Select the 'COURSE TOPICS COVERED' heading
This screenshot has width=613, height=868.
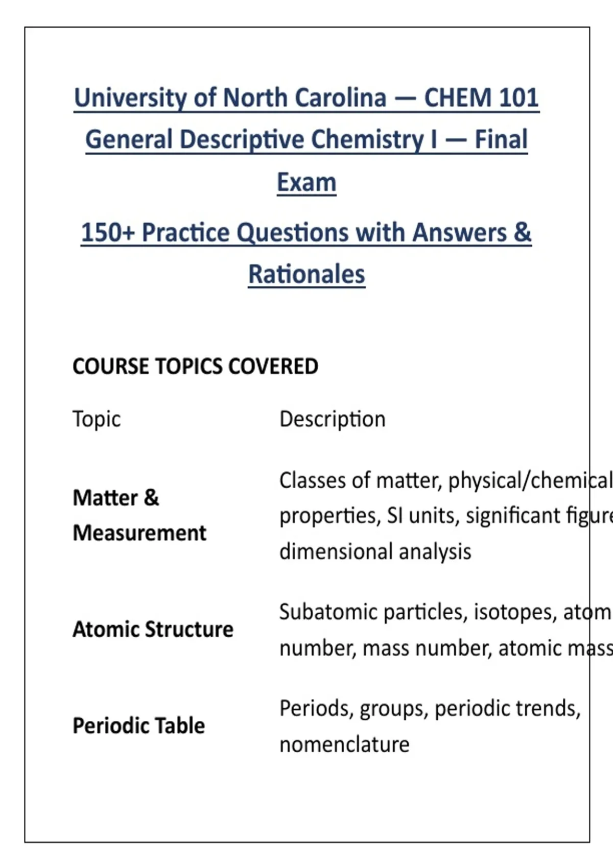[196, 367]
